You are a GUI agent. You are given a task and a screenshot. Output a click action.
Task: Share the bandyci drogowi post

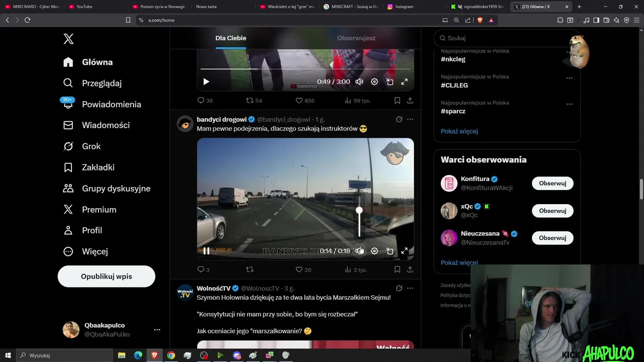tap(410, 269)
